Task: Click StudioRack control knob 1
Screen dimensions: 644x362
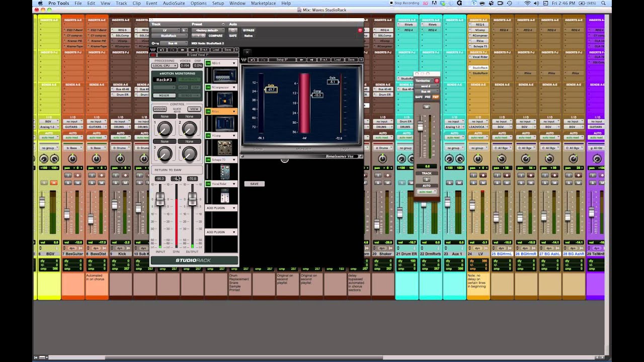Action: click(x=165, y=130)
